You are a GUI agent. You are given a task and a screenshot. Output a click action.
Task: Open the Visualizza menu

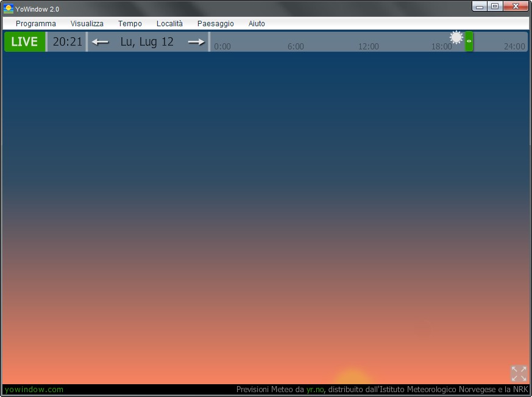click(87, 24)
